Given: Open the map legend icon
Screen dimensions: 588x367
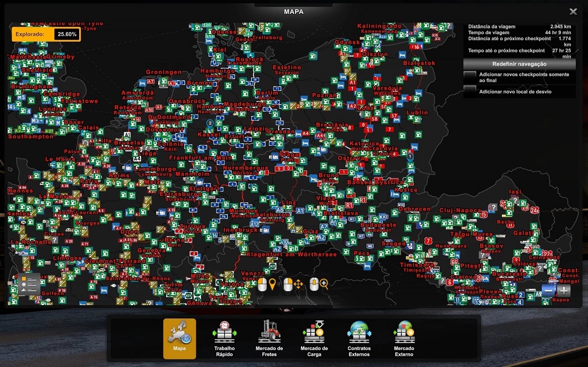Looking at the screenshot, I should point(29,284).
